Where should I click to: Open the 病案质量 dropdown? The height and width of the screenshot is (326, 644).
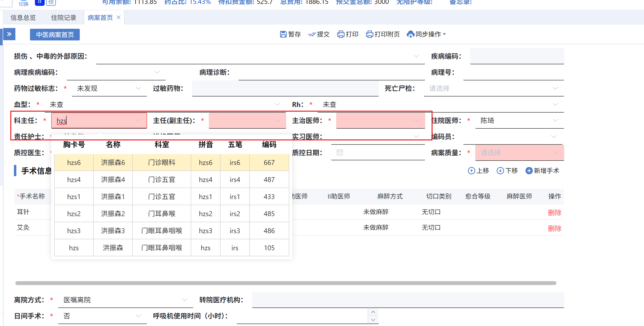(x=555, y=153)
